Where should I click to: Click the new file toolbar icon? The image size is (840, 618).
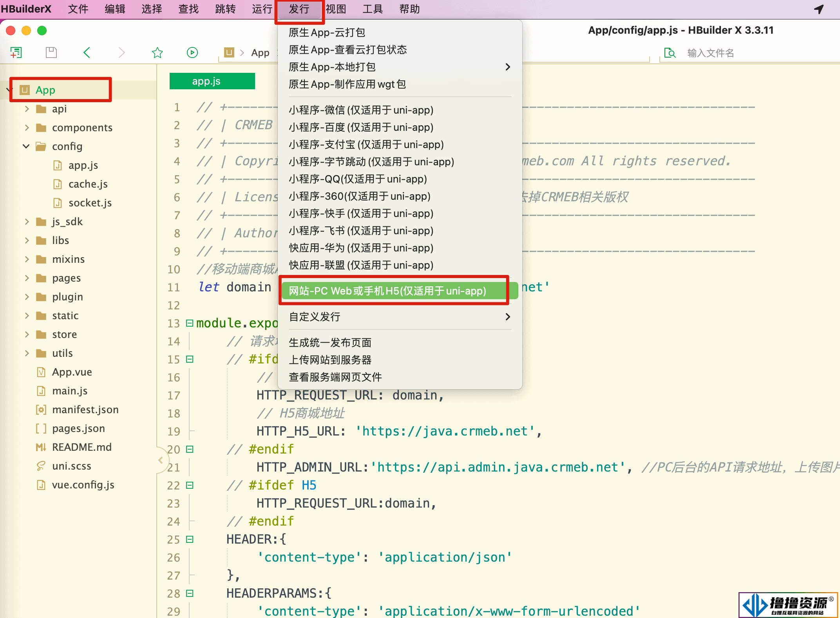(16, 52)
